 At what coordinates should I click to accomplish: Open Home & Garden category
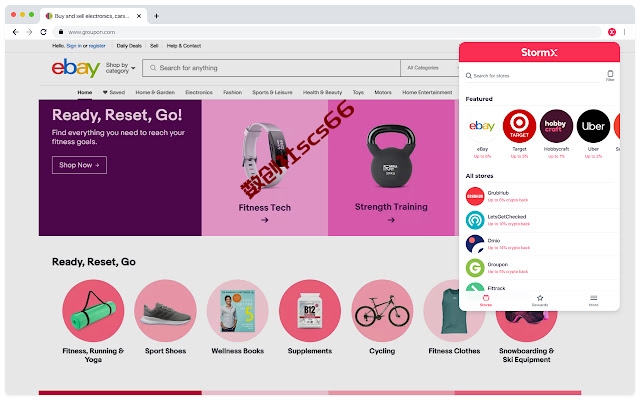155,92
